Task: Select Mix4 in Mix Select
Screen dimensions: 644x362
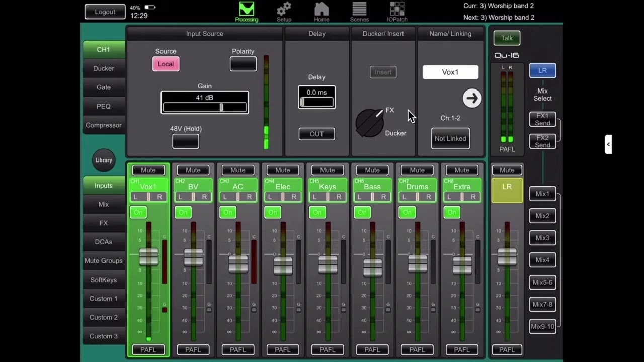Action: pos(542,260)
